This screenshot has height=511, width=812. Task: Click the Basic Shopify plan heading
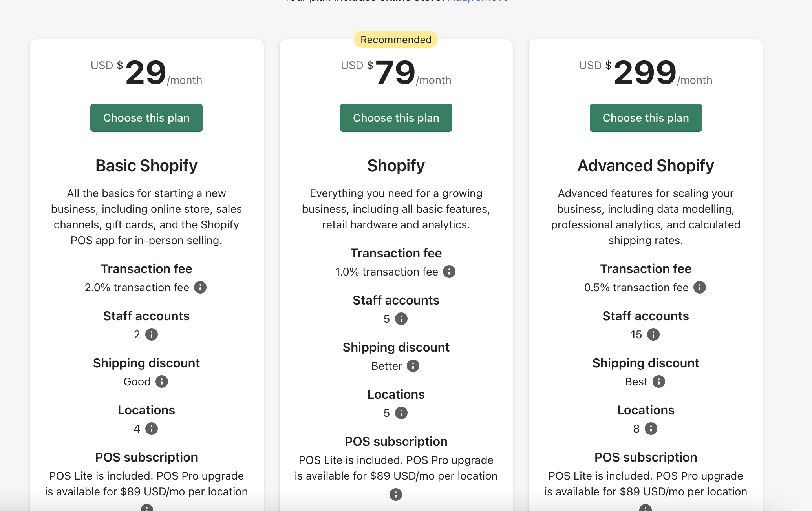point(146,166)
